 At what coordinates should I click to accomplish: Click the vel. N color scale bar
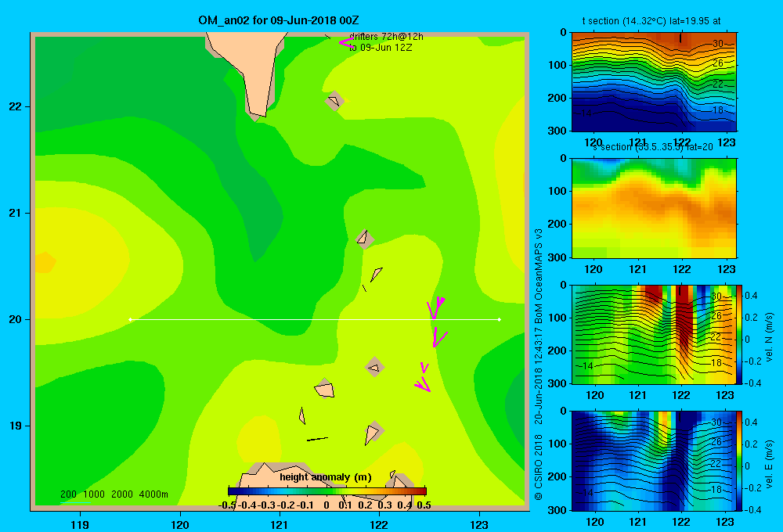point(739,334)
